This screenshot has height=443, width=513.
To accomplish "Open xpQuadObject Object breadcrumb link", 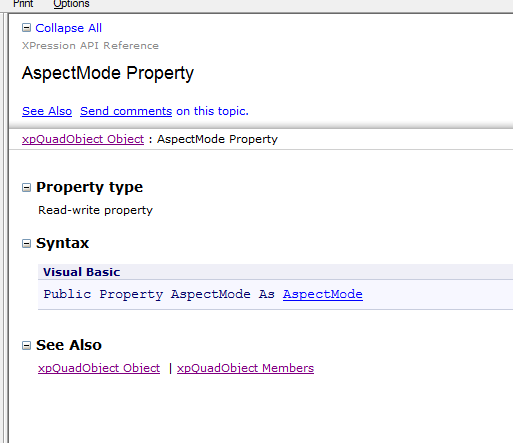I will point(83,139).
